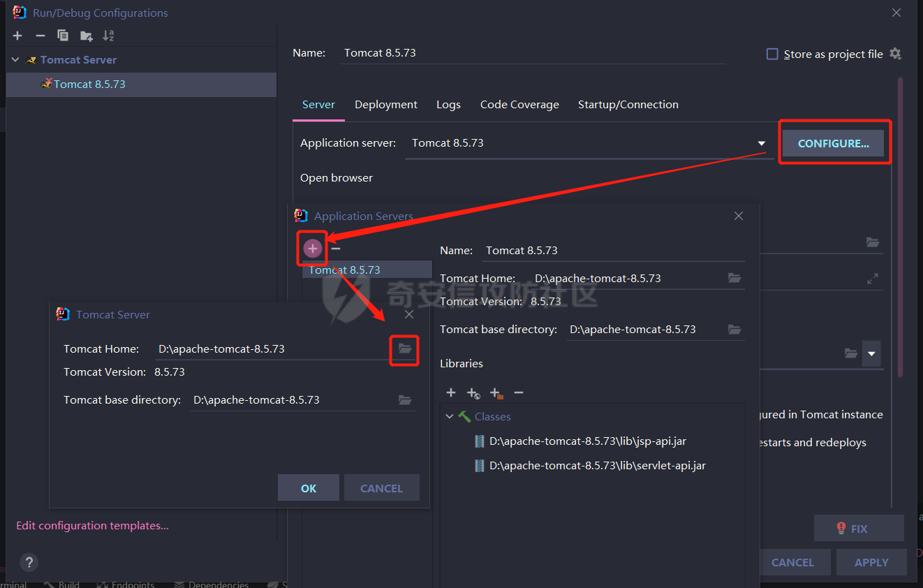This screenshot has height=588, width=923.
Task: Close the Application Servers dialog
Action: point(739,216)
